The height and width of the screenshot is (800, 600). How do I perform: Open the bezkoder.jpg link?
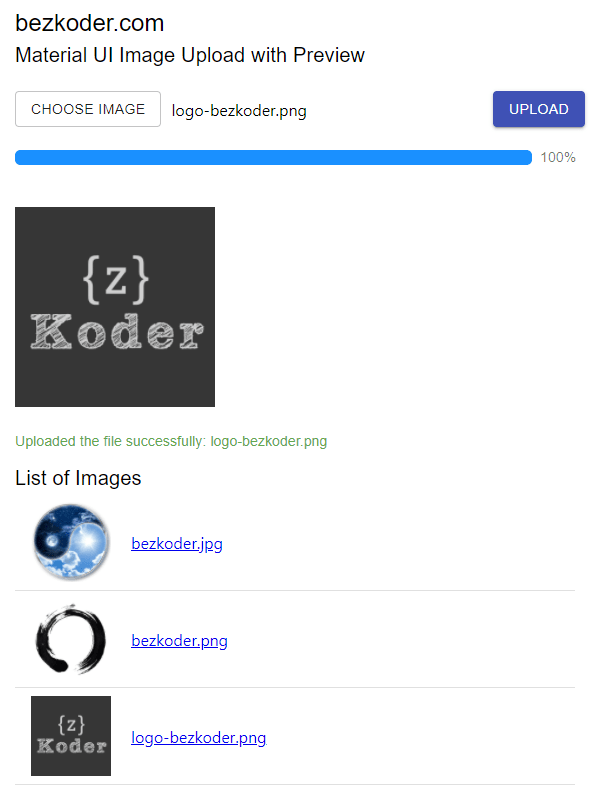[176, 543]
